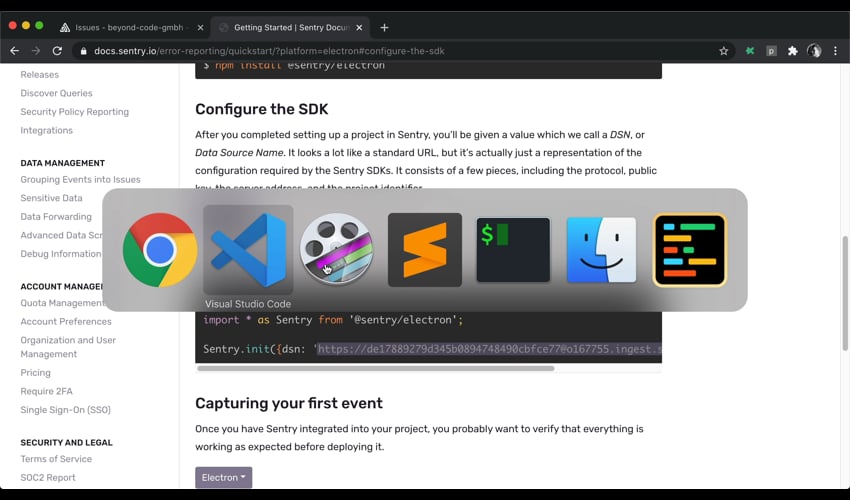Switch to Visual Studio Code in the app switcher
This screenshot has width=850, height=500.
(x=248, y=250)
